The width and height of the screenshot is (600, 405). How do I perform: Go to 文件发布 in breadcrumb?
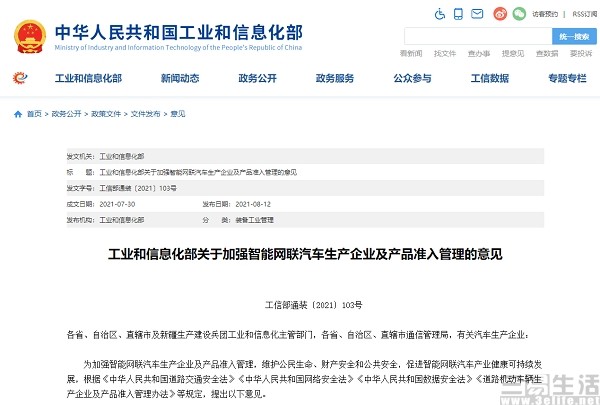pos(145,114)
